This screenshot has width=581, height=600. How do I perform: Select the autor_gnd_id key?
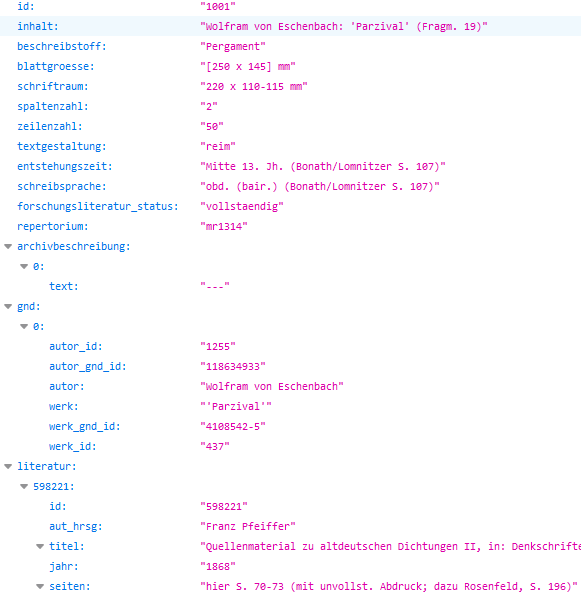pyautogui.click(x=88, y=366)
